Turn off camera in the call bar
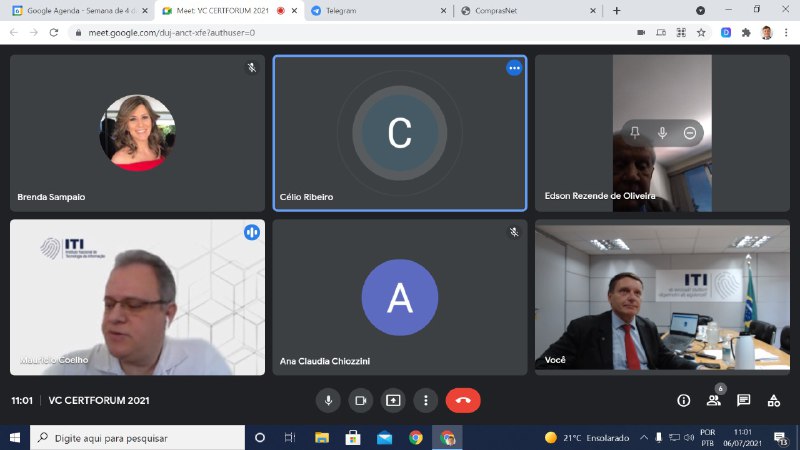Screen dimensions: 800x450 click(x=361, y=400)
